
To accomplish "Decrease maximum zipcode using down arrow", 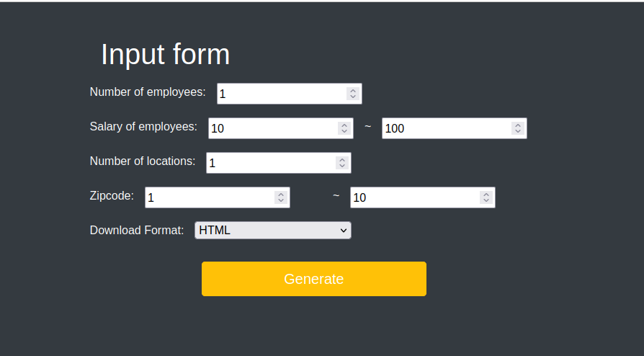I will [x=486, y=200].
